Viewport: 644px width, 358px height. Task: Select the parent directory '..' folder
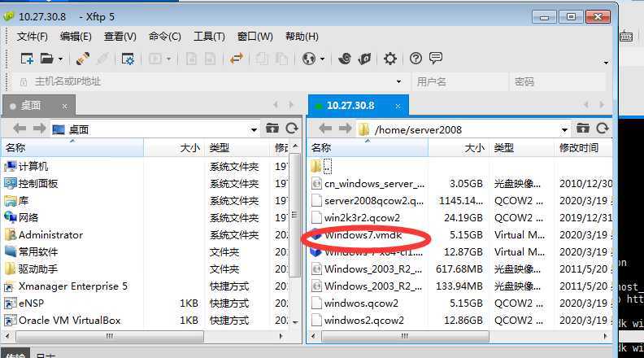tap(321, 167)
